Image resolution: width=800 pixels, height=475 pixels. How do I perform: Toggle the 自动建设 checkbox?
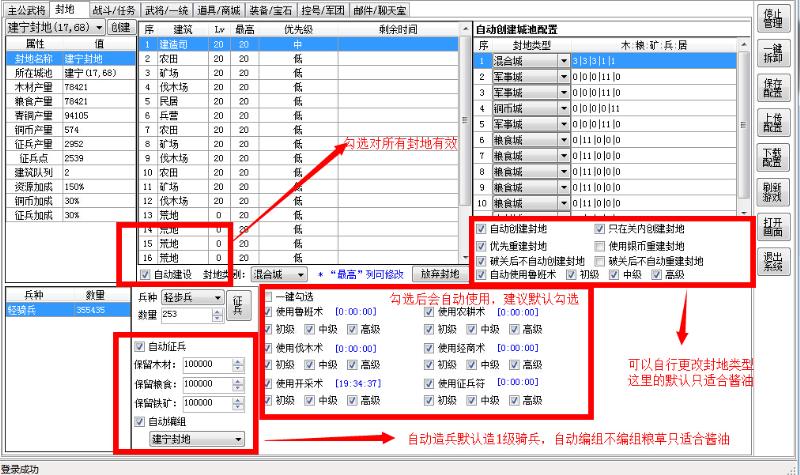point(146,274)
